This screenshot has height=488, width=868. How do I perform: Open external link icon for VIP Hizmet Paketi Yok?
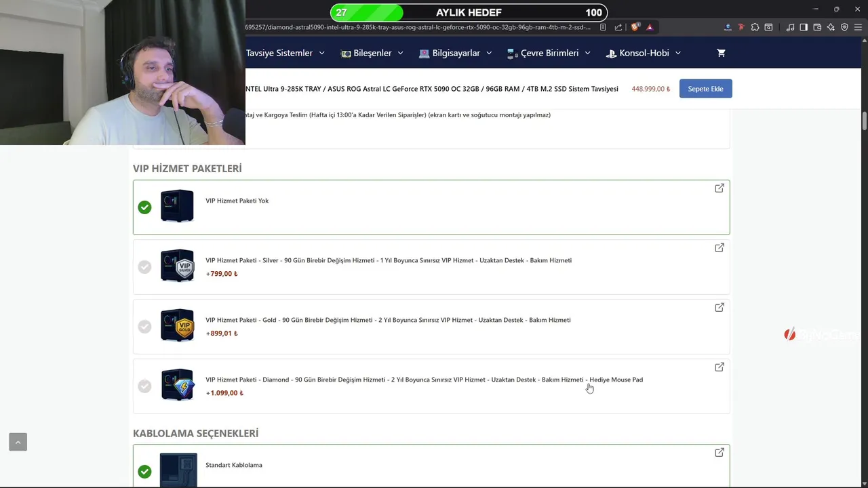[x=719, y=188]
